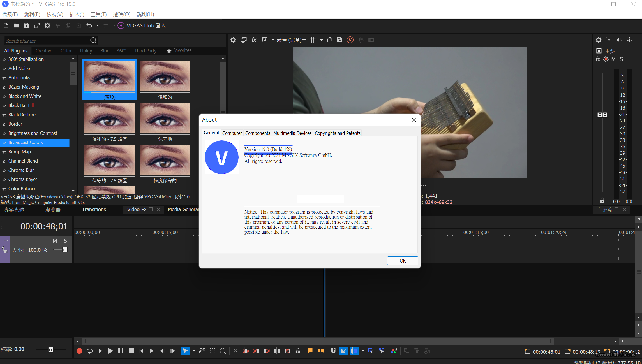This screenshot has height=364, width=642.
Task: Click the master bus fx icon
Action: [x=598, y=59]
